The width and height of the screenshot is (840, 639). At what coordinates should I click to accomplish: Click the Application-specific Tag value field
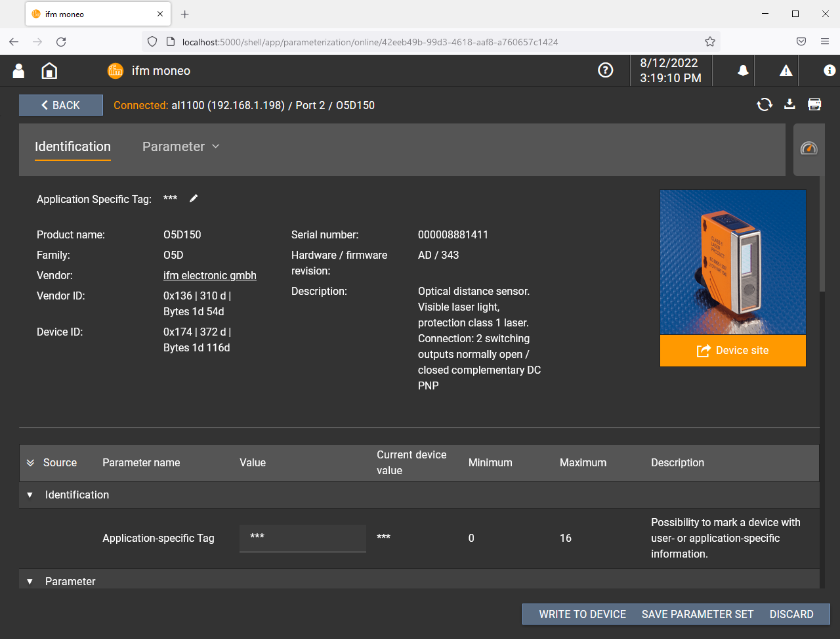(x=303, y=538)
